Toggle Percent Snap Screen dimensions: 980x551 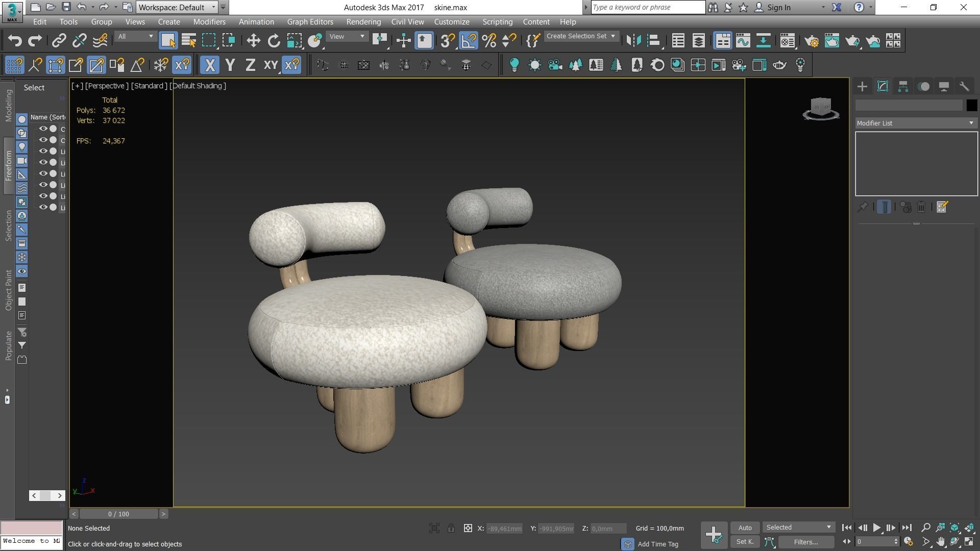coord(489,41)
